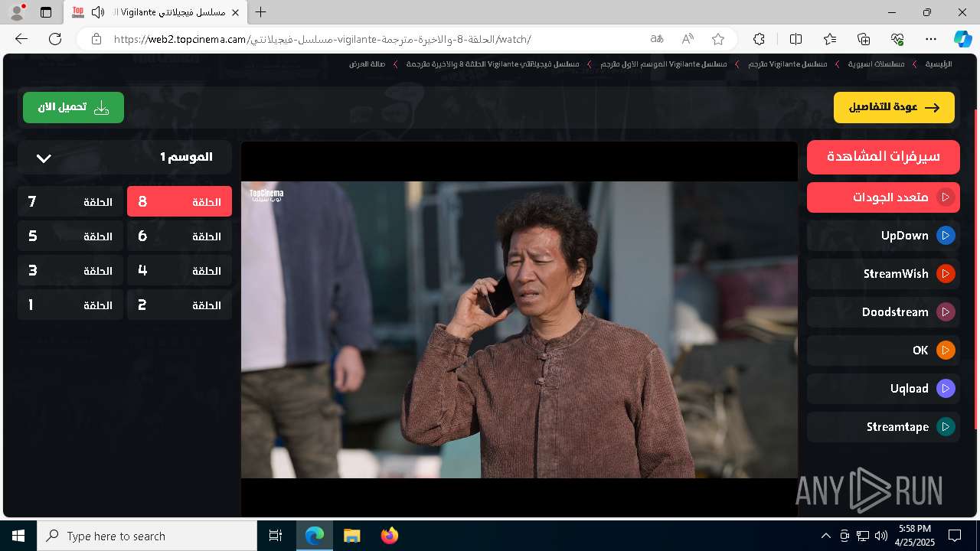Select Uqload server play icon
The image size is (980, 551).
(x=946, y=389)
